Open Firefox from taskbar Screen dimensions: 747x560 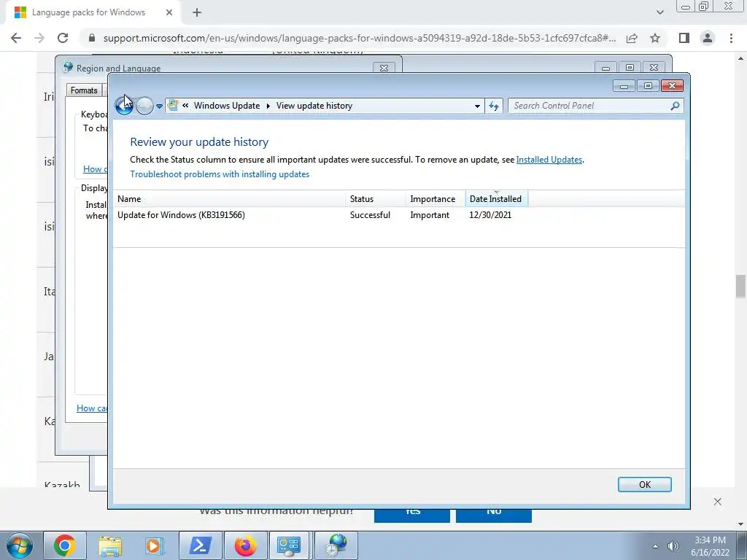[245, 545]
